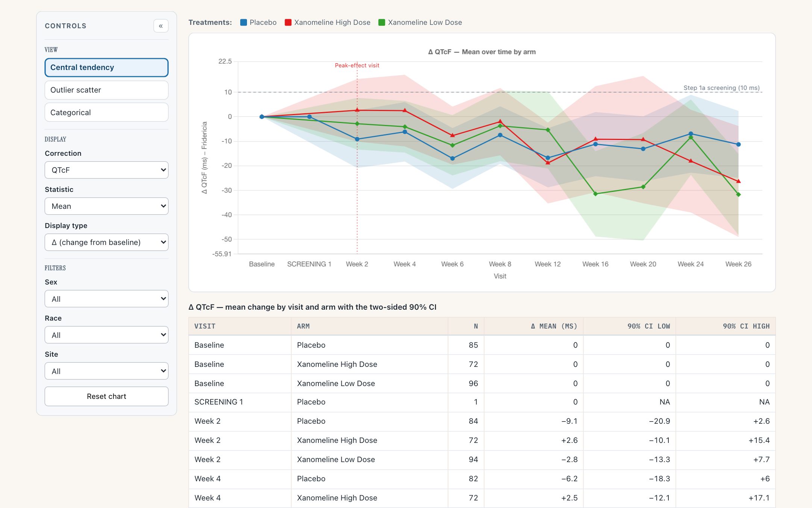This screenshot has height=508, width=812.
Task: Toggle the Xanomeline High Dose red swatch
Action: (x=288, y=23)
